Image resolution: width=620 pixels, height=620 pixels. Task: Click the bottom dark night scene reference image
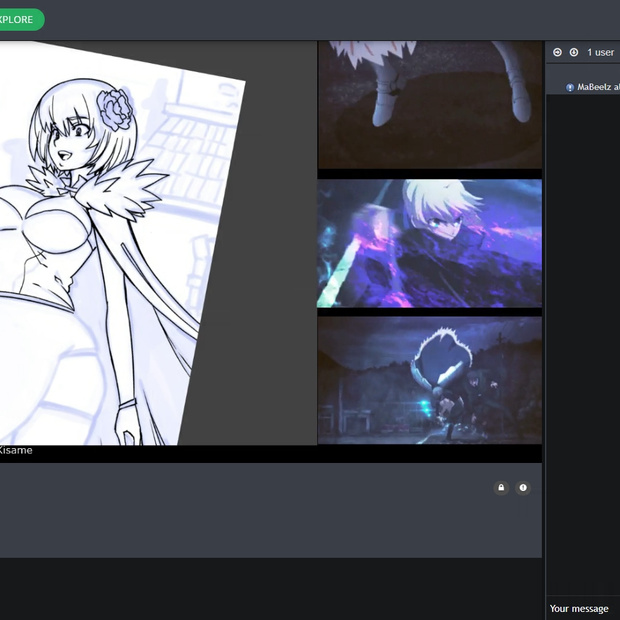[x=429, y=380]
